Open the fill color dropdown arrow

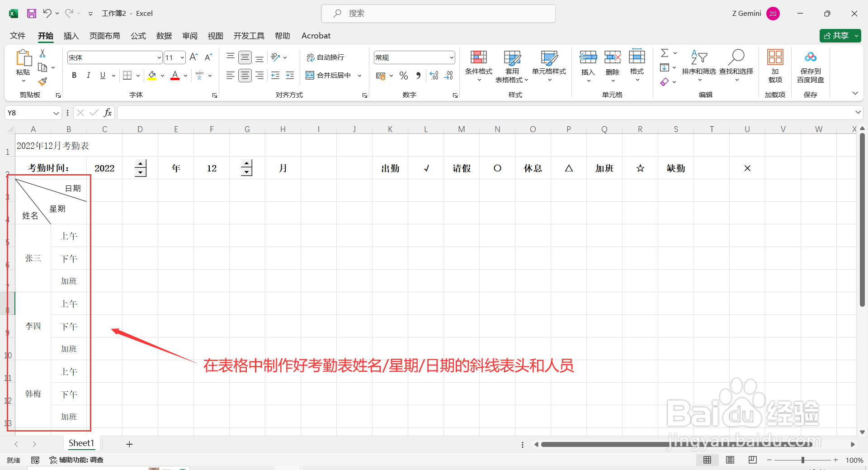pyautogui.click(x=162, y=75)
